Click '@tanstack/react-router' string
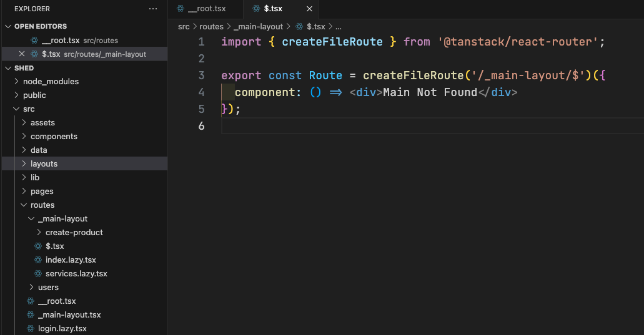This screenshot has height=335, width=644. tap(517, 42)
